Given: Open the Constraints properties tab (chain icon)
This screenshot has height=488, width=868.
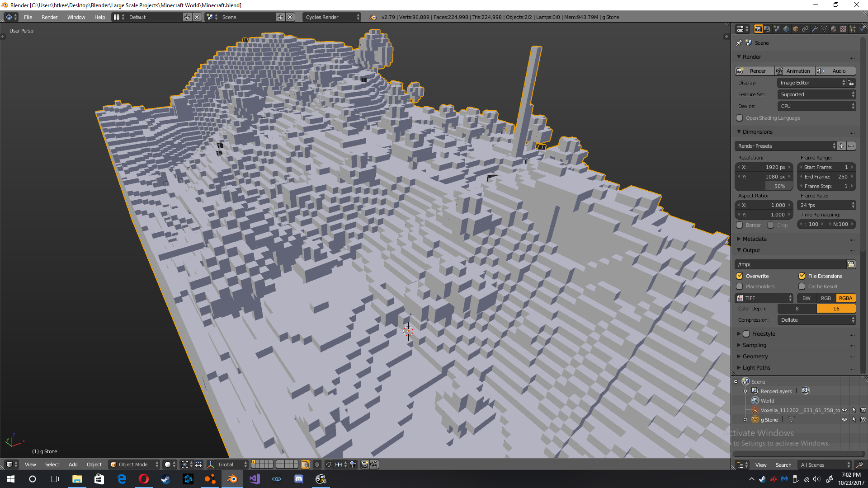Looking at the screenshot, I should click(x=805, y=29).
